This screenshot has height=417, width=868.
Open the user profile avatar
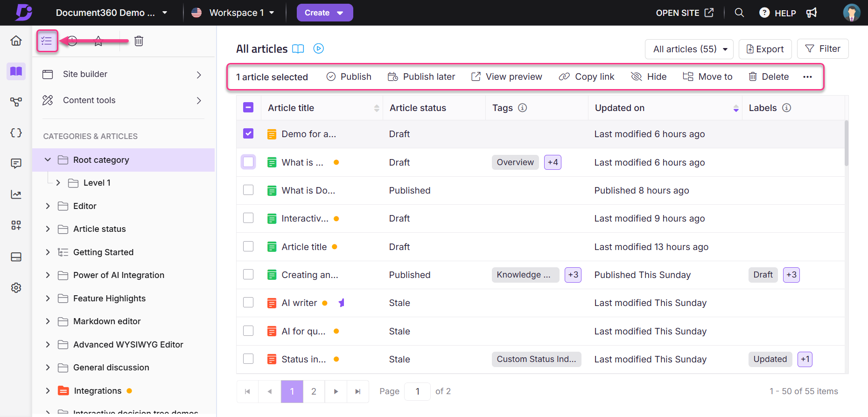pos(852,13)
